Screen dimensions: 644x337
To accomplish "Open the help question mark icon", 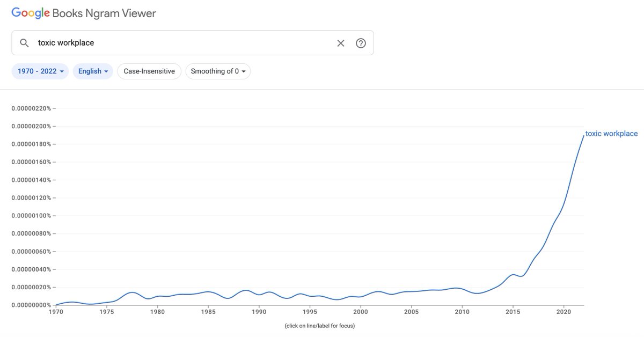I will (361, 43).
